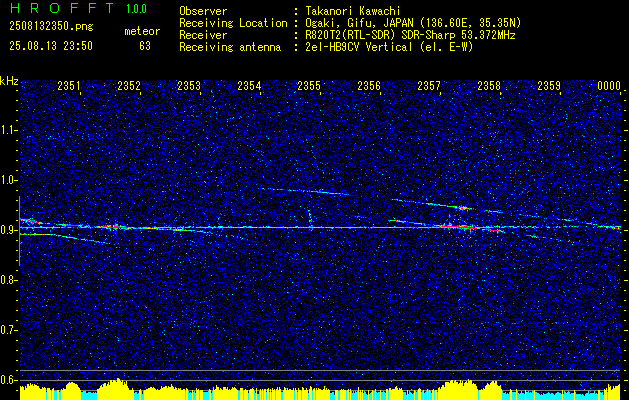Select the version number 1.0.0
Image resolution: width=629 pixels, height=400 pixels.
pyautogui.click(x=136, y=9)
